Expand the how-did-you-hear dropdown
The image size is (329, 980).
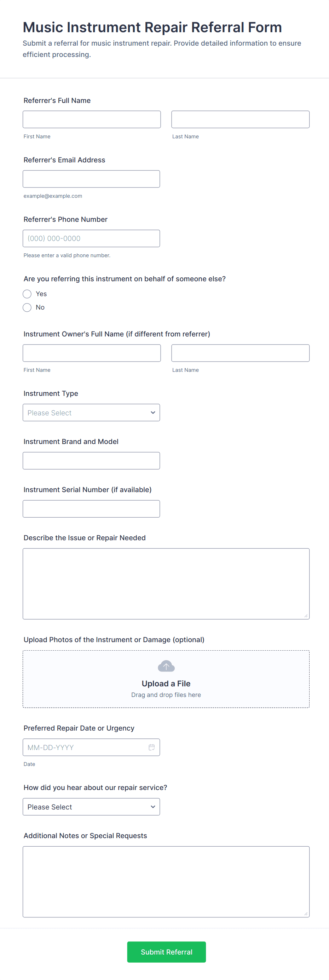pyautogui.click(x=91, y=807)
